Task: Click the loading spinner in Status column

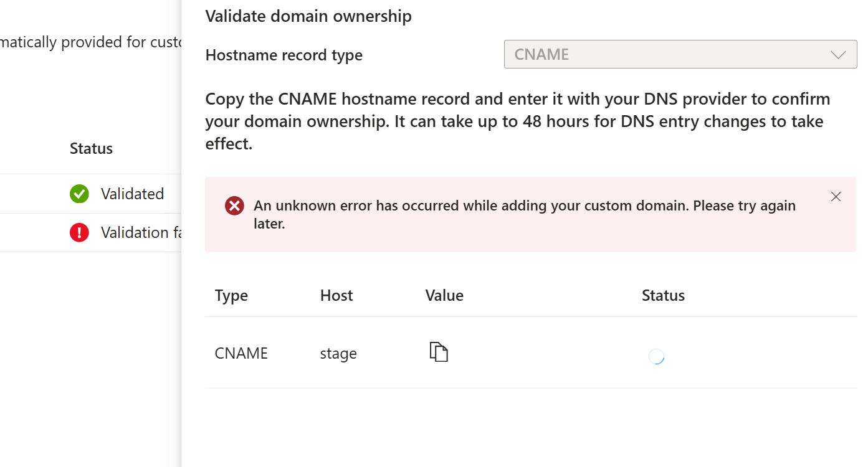Action: (656, 356)
